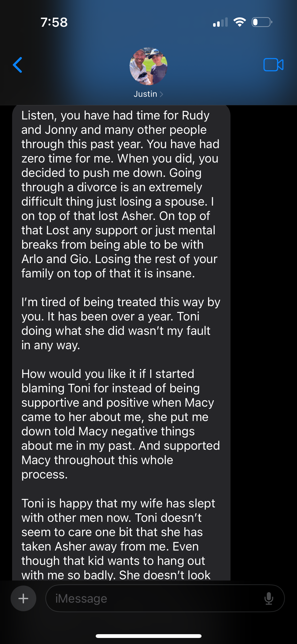Expand contact details chevron beside Justin
Viewport: 297px width, 644px height.
click(161, 94)
